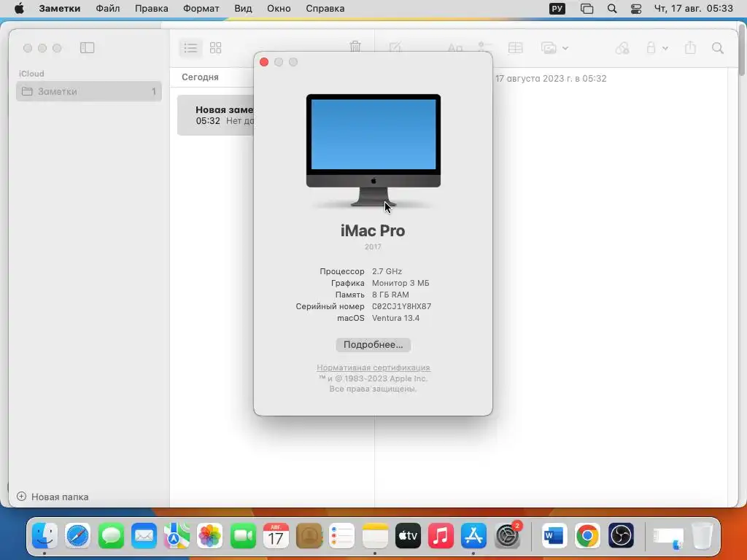Viewport: 747px width, 560px height.
Task: Open the Apple menu
Action: click(19, 9)
